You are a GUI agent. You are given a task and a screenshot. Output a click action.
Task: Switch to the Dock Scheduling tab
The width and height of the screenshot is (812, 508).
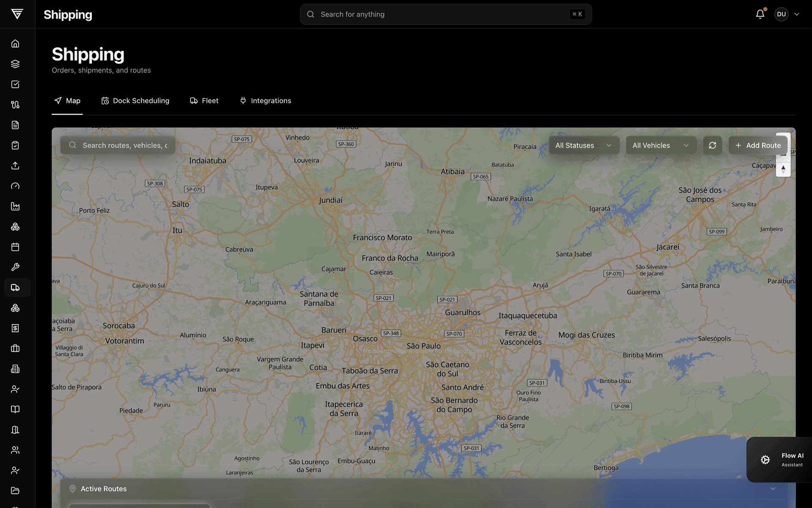135,101
